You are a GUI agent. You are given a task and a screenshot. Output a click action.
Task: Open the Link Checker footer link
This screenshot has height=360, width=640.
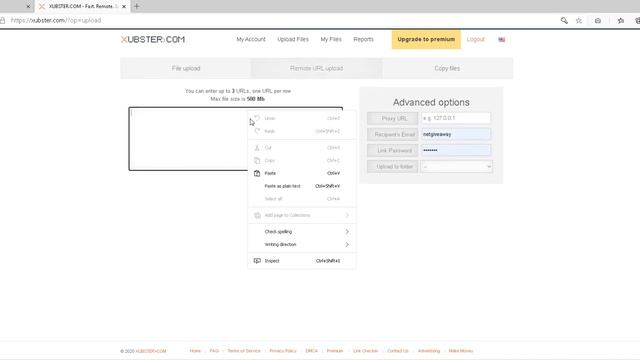[x=365, y=351]
